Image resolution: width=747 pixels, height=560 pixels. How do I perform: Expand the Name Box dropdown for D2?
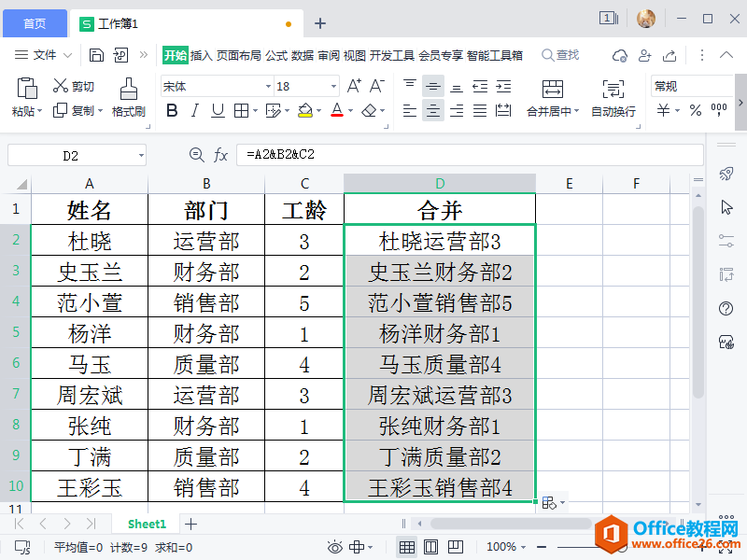141,155
